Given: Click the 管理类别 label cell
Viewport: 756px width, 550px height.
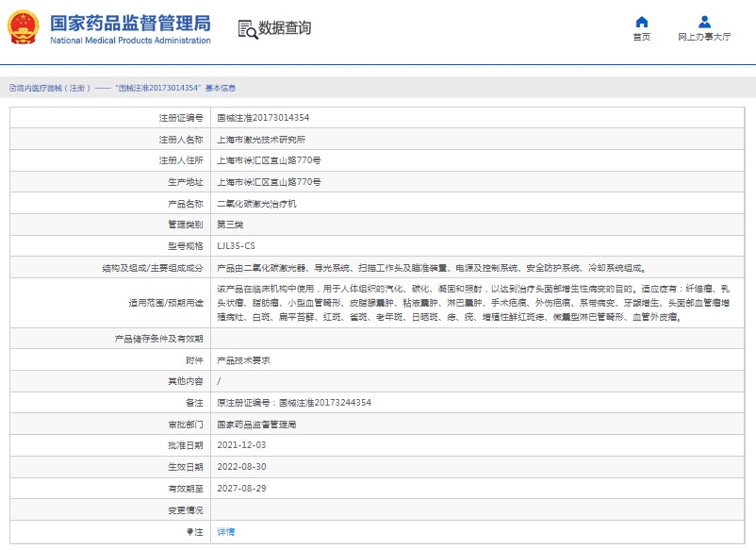Looking at the screenshot, I should [110, 225].
